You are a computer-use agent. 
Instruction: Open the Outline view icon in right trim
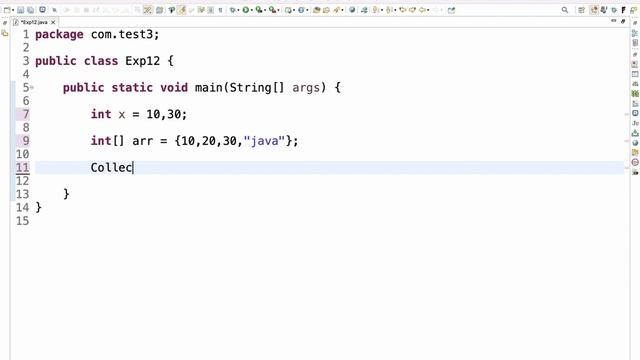pyautogui.click(x=635, y=33)
